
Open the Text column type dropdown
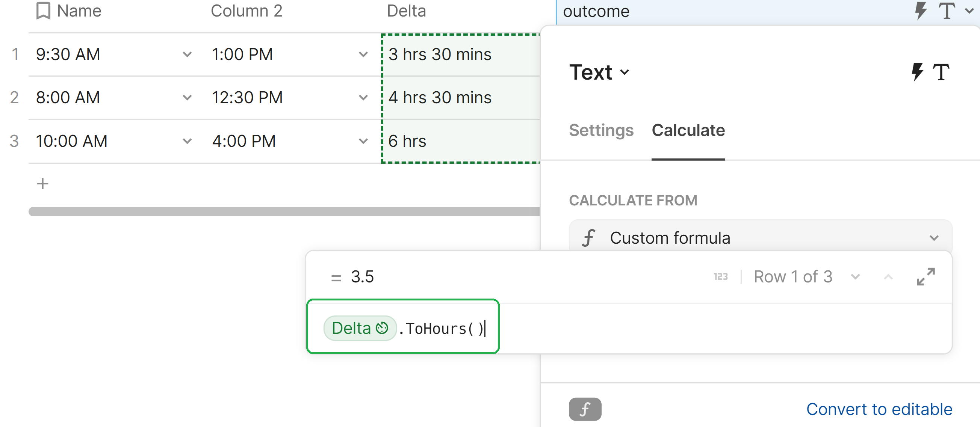pyautogui.click(x=599, y=72)
